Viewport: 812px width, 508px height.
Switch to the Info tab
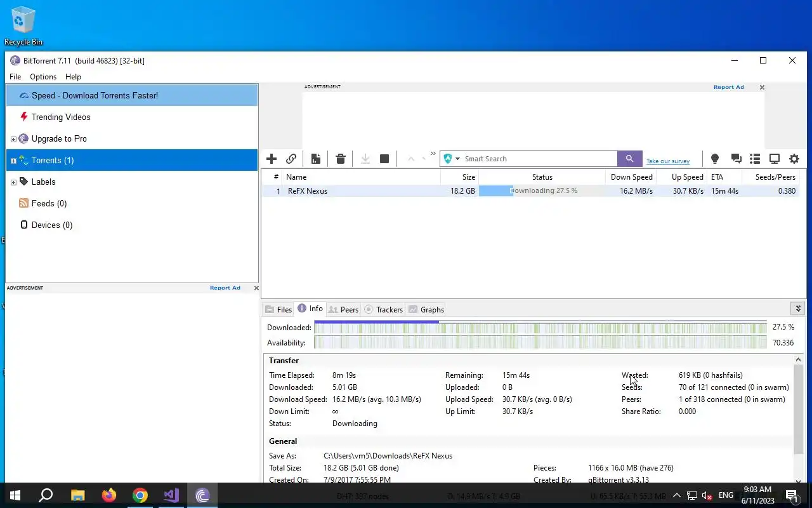[310, 309]
